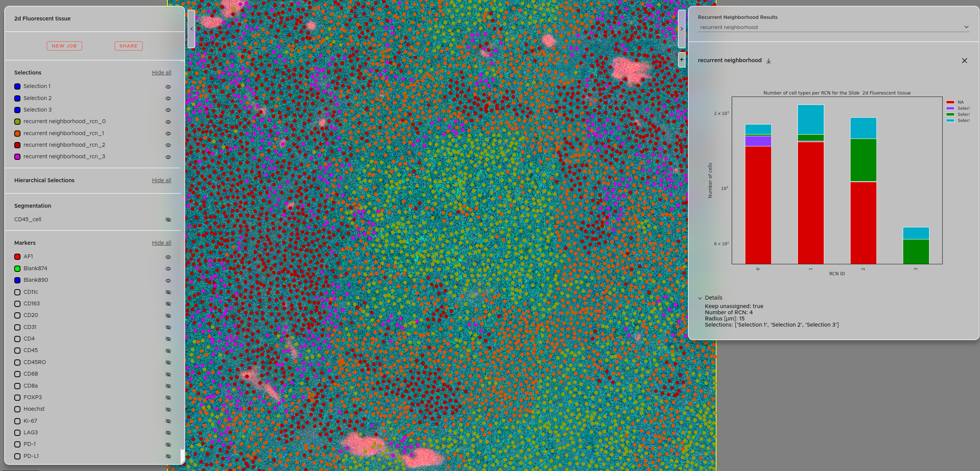980x471 pixels.
Task: Click Hide all for Markers
Action: pos(161,243)
